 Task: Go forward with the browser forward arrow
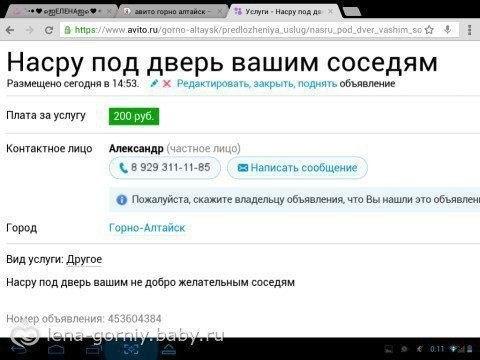click(x=30, y=30)
